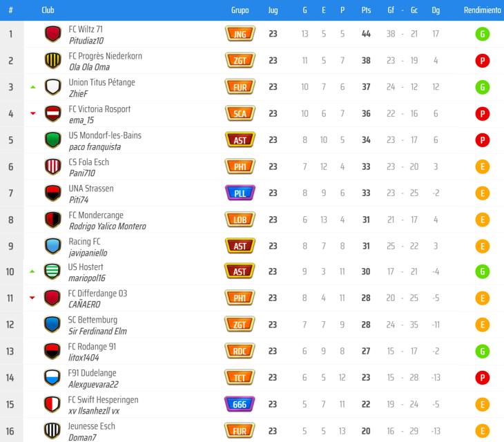Screen dimensions: 504x442
Task: Click the green up arrow beside Union Titus Pétange
Action: pos(32,87)
